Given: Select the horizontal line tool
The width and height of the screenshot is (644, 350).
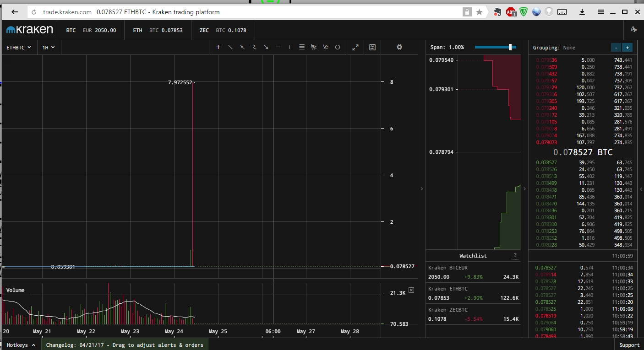Looking at the screenshot, I should [278, 47].
